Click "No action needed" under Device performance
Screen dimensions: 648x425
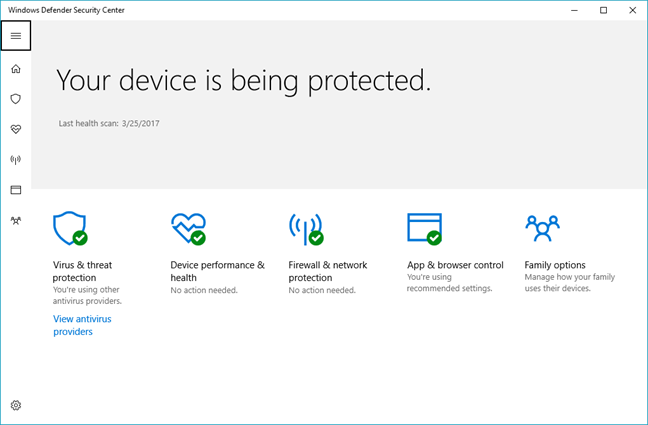coord(204,290)
